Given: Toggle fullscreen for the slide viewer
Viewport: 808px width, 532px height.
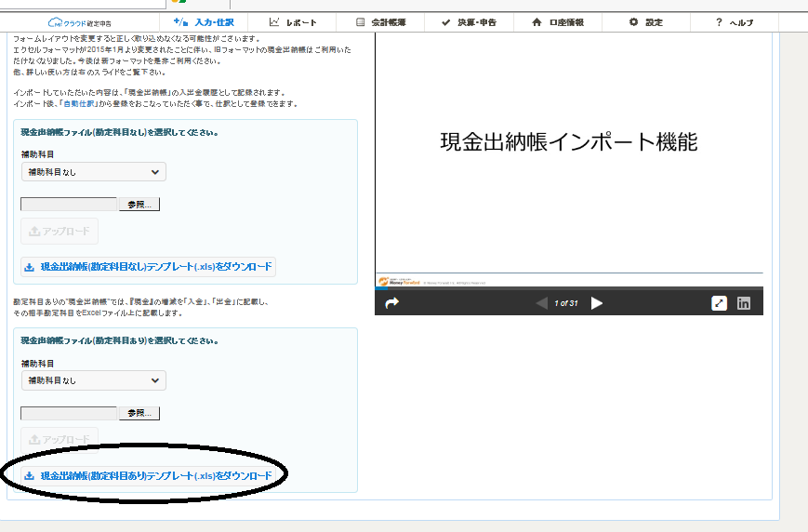Looking at the screenshot, I should tap(719, 303).
